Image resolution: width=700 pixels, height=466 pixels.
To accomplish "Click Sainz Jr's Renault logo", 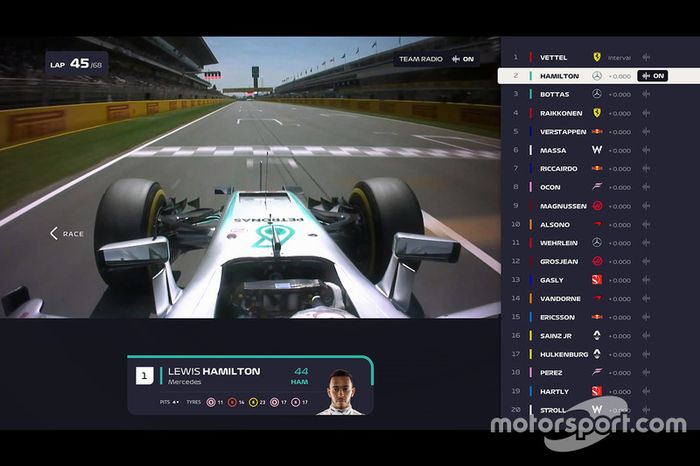I will tap(597, 335).
